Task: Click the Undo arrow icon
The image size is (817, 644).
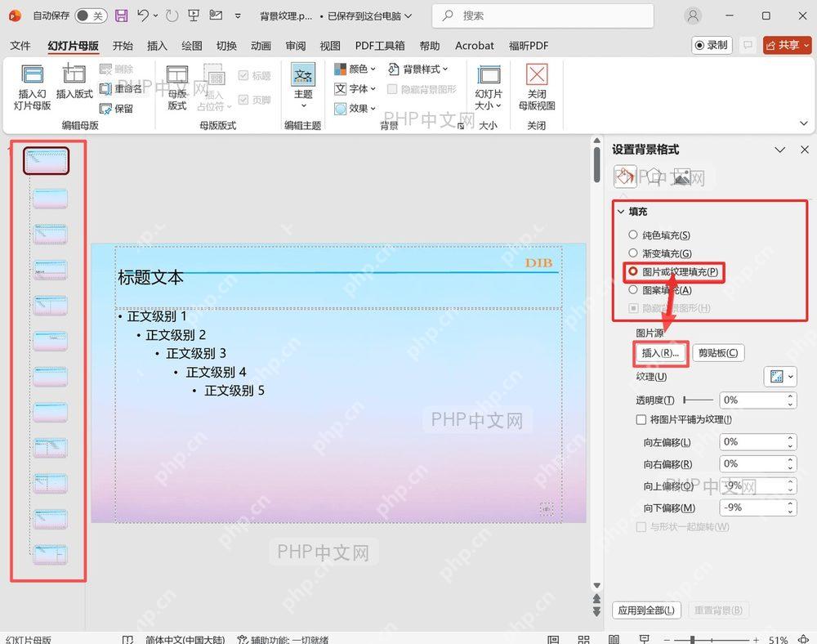Action: click(x=143, y=16)
